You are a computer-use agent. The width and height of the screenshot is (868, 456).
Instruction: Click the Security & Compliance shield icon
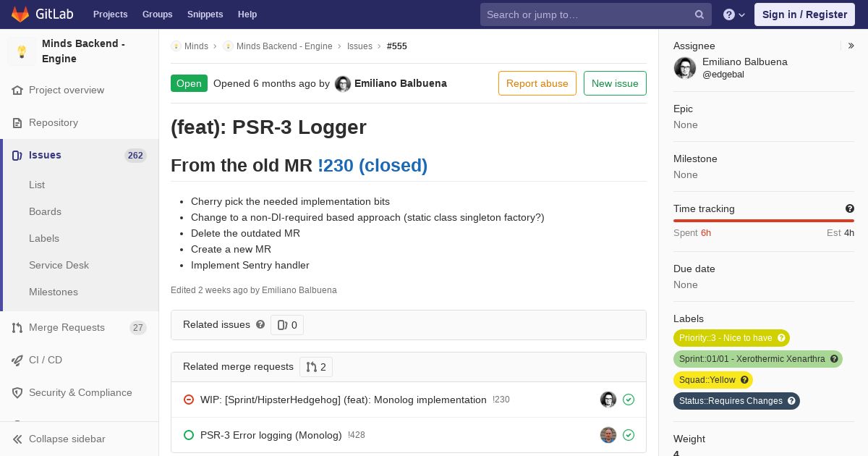click(17, 393)
